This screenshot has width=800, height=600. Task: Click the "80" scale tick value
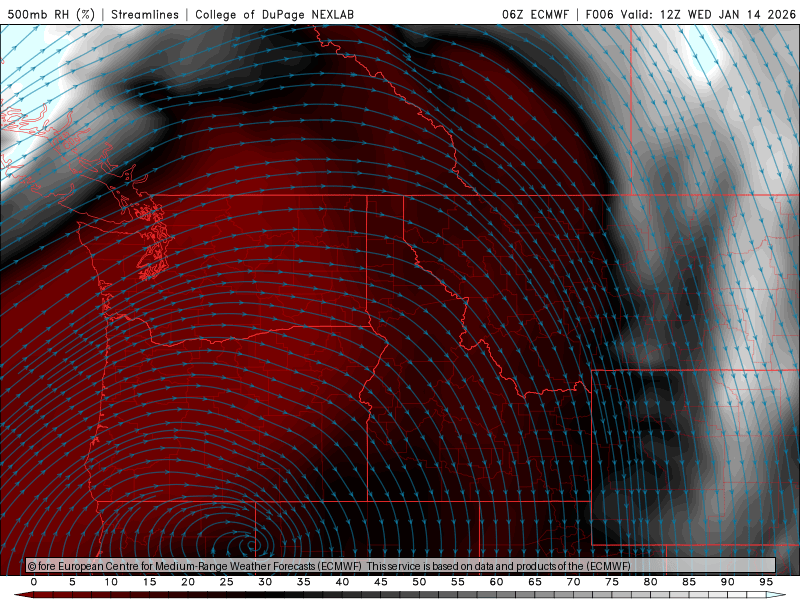pyautogui.click(x=651, y=582)
